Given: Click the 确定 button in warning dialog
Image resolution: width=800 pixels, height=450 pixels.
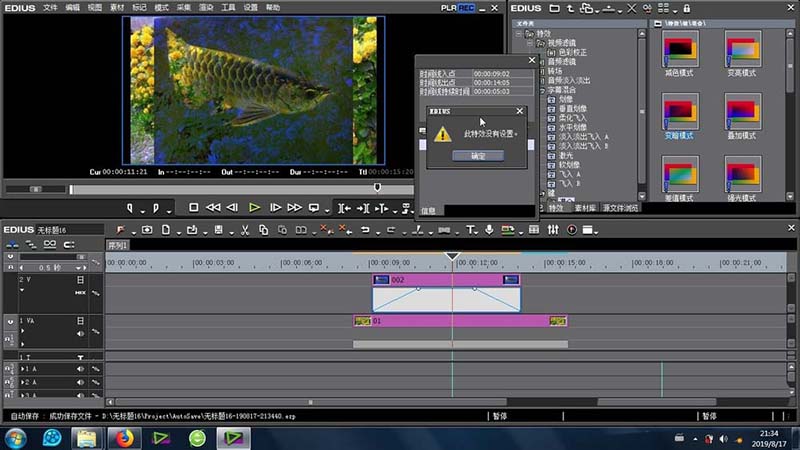Looking at the screenshot, I should click(x=477, y=156).
